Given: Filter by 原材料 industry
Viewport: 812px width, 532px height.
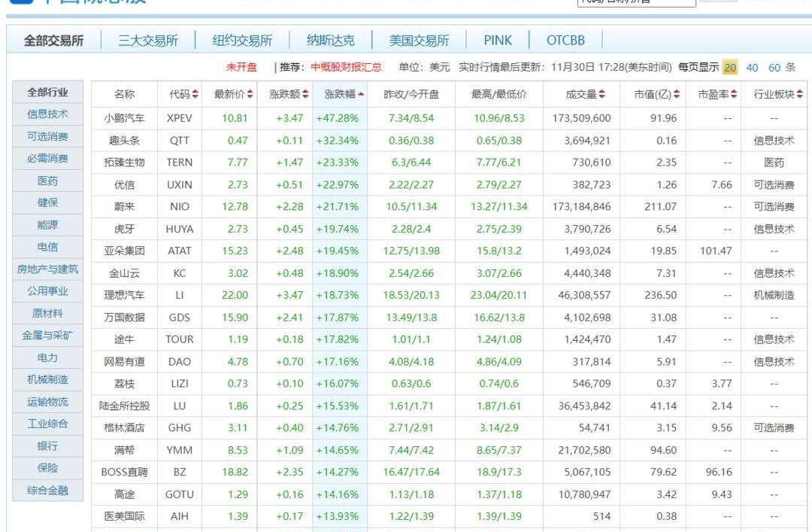Looking at the screenshot, I should [47, 313].
